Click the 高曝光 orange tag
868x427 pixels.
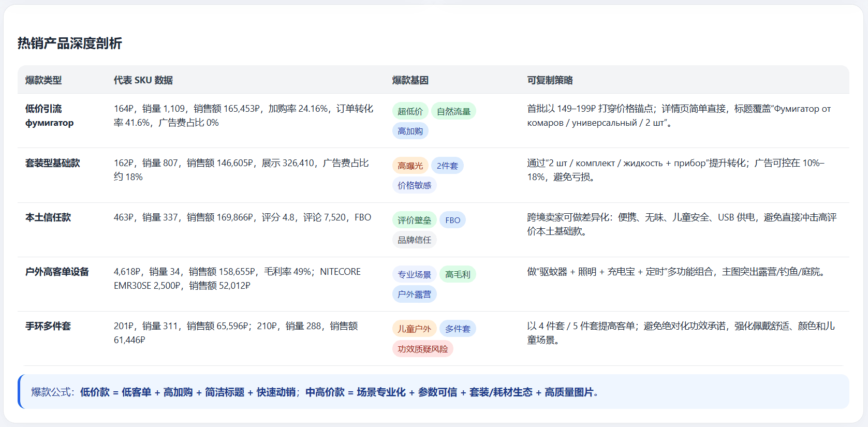410,166
